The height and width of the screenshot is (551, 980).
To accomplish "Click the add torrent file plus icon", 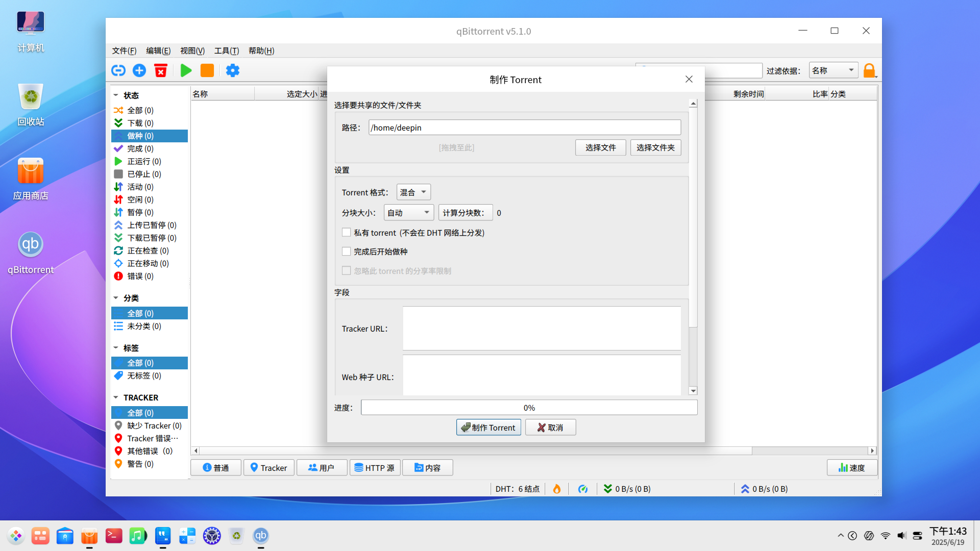I will (139, 70).
